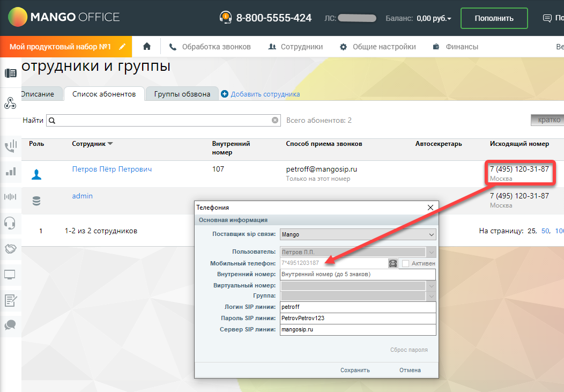
Task: Expand the Поставщик sip связи dropdown
Action: (432, 234)
